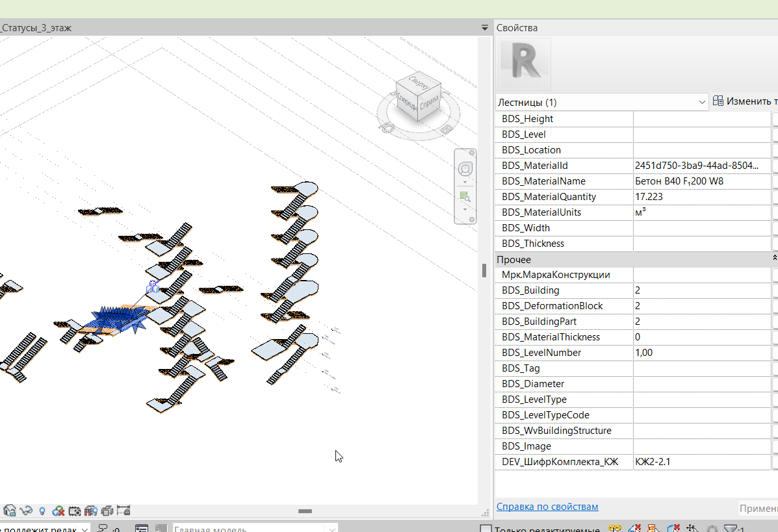The height and width of the screenshot is (532, 778).
Task: Open the view tab list dropdown arrow
Action: 485,29
